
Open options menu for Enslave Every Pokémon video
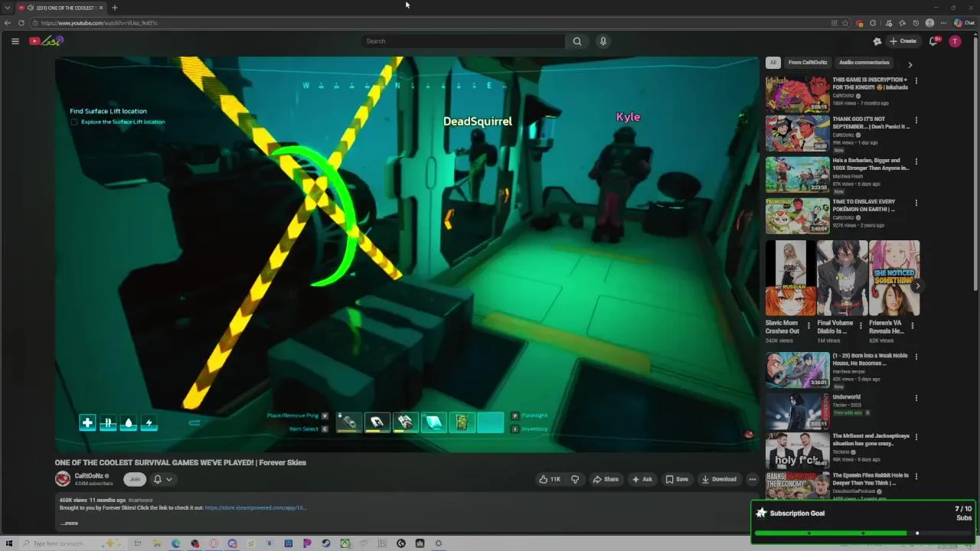[x=916, y=203]
